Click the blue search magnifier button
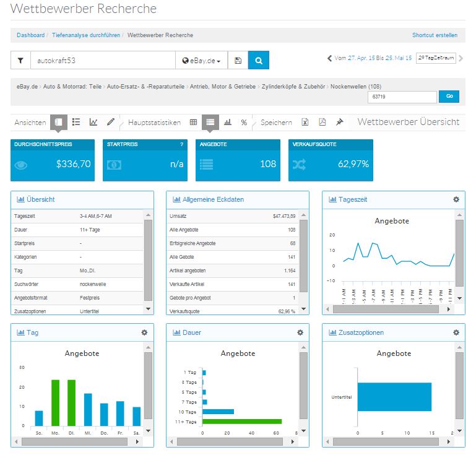 click(x=259, y=61)
